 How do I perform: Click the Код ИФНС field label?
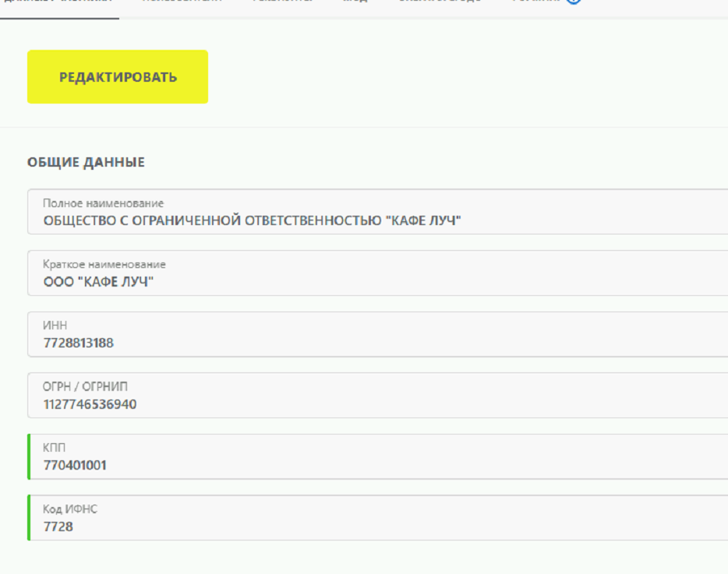pos(70,509)
